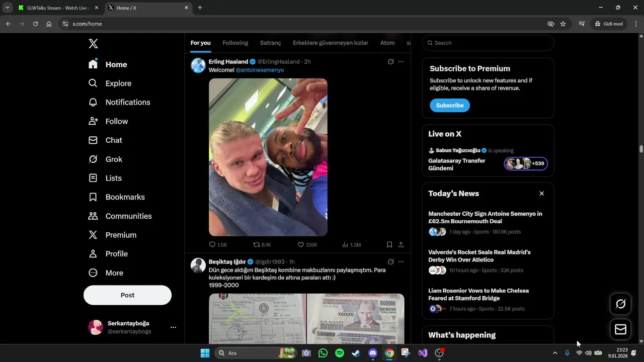Open Valverde's Rocket Seals Real Madrid story

tap(488, 261)
